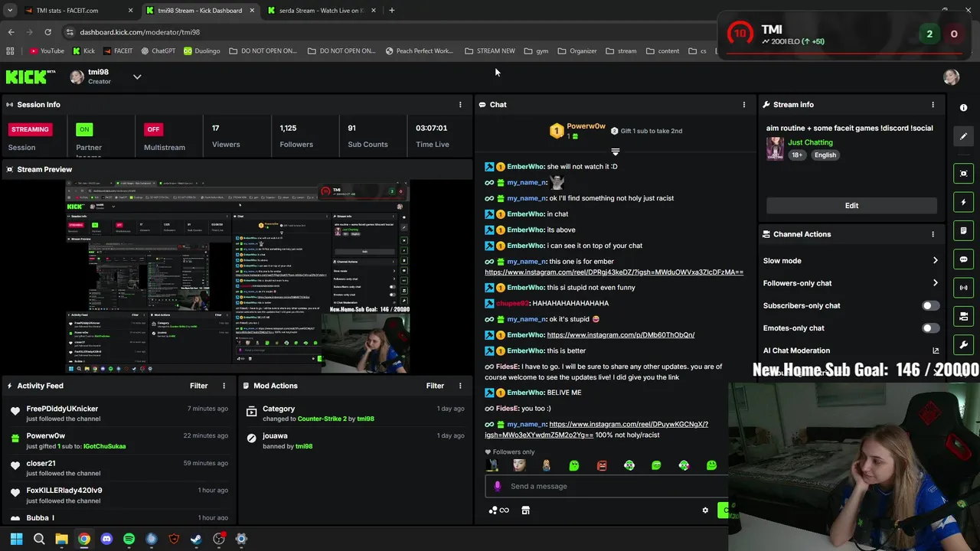Open Activity Feed three-dot menu

[224, 386]
